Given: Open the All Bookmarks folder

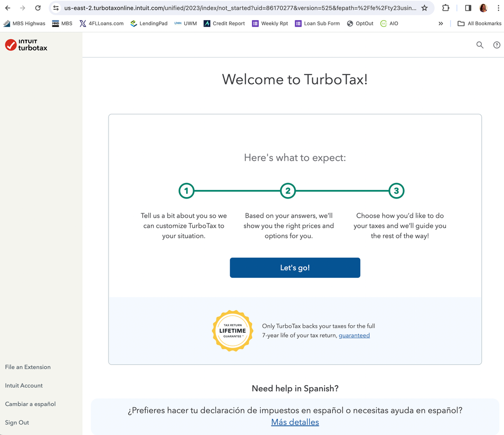Looking at the screenshot, I should 479,23.
